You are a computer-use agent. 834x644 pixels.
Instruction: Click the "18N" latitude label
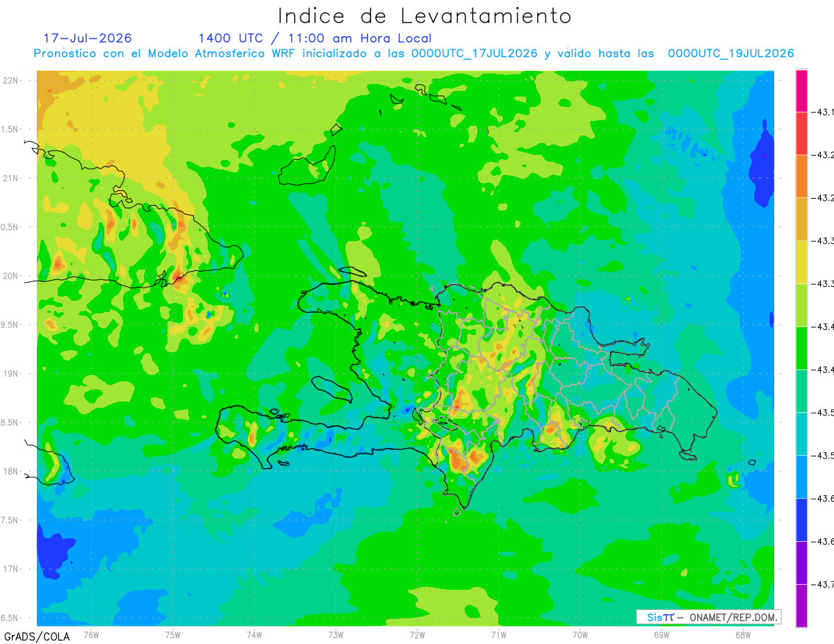11,471
